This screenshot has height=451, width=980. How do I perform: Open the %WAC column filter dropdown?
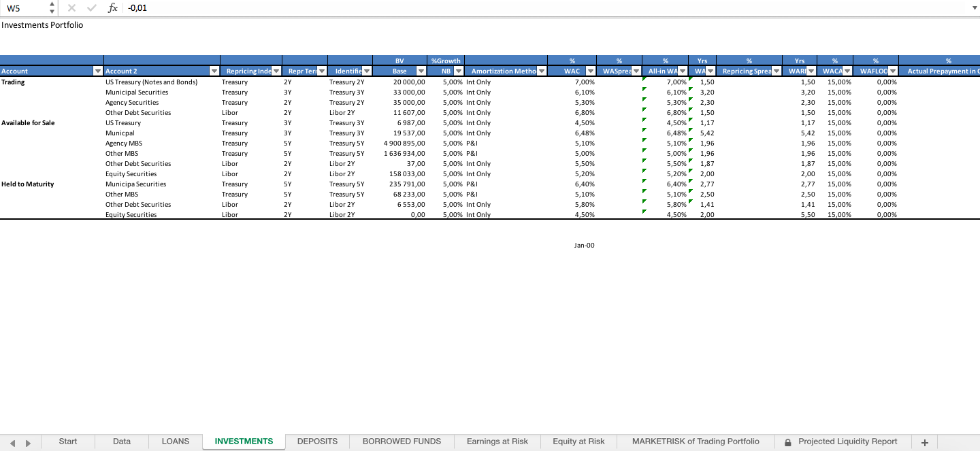(591, 70)
